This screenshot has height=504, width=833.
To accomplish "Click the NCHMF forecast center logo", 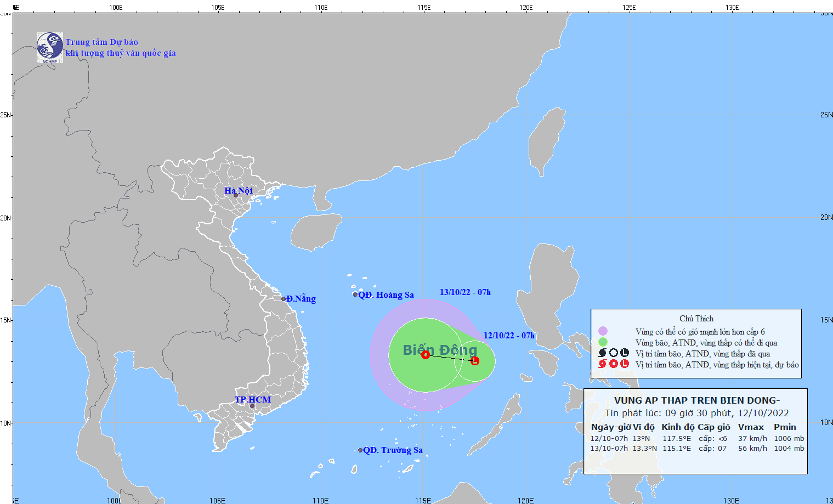I will [x=49, y=47].
